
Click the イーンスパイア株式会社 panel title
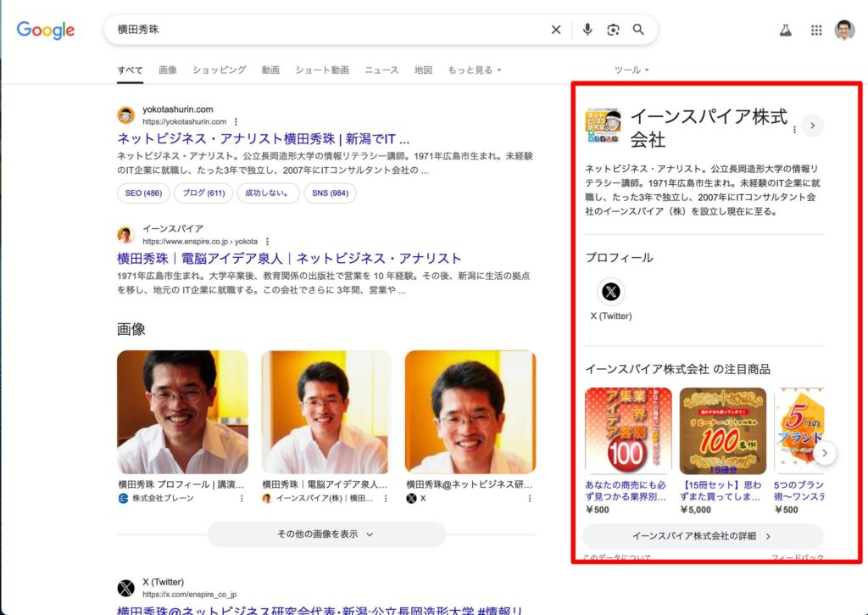(x=709, y=127)
